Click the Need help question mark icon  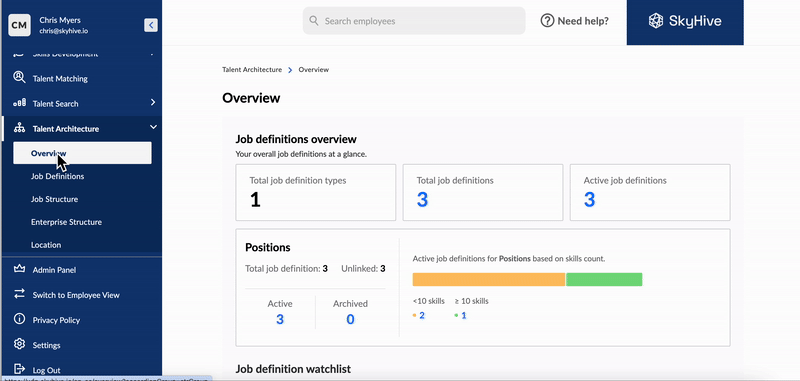coord(547,21)
